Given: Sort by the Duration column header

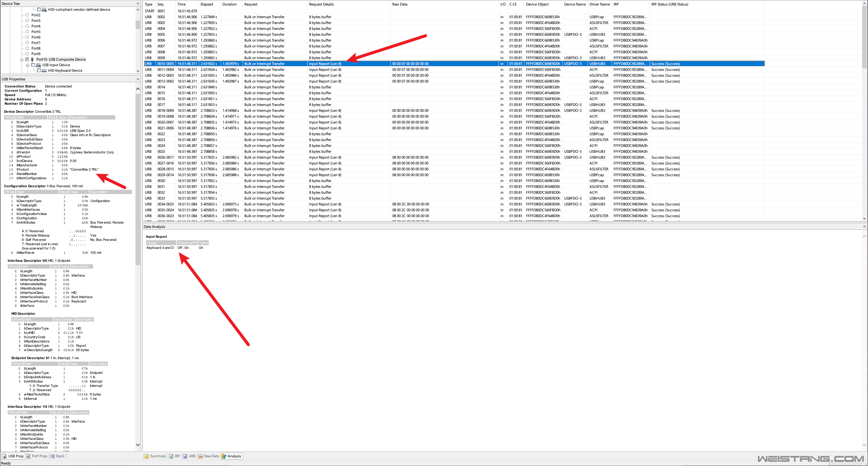Looking at the screenshot, I should (231, 4).
